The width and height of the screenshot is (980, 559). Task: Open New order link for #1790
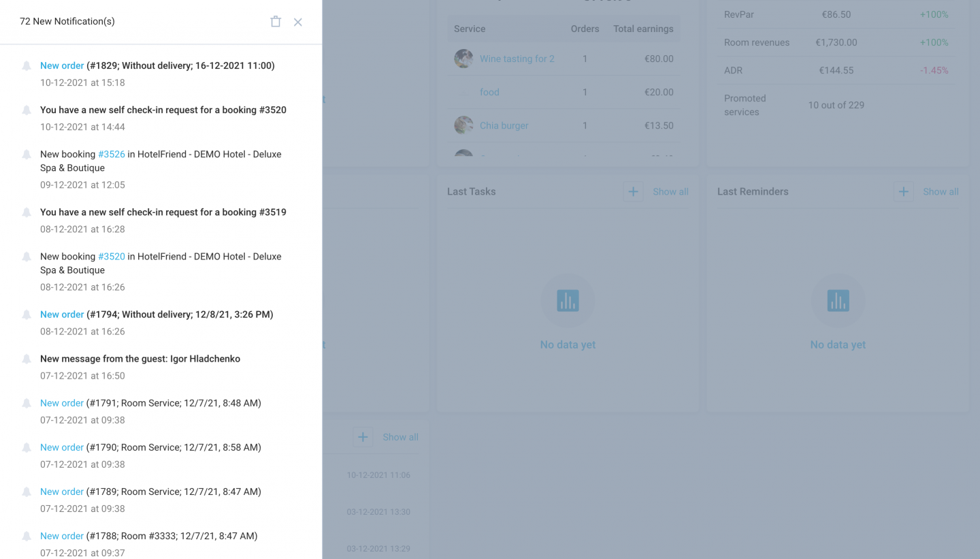(x=62, y=447)
